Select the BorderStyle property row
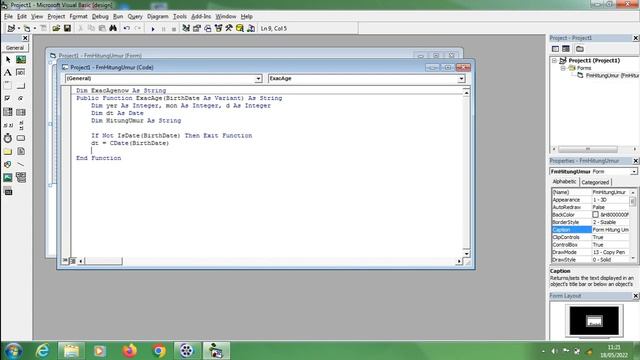The width and height of the screenshot is (640, 360). click(x=591, y=222)
